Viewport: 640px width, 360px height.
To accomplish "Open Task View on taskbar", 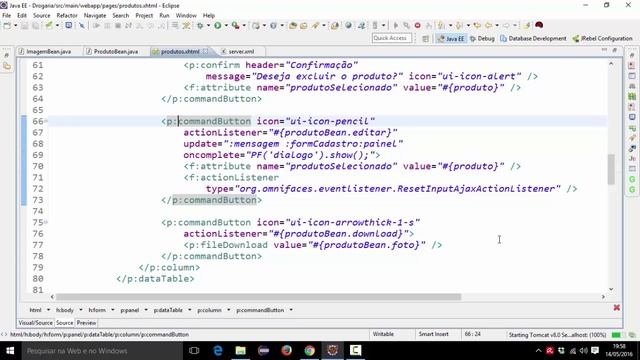I will click(x=194, y=351).
